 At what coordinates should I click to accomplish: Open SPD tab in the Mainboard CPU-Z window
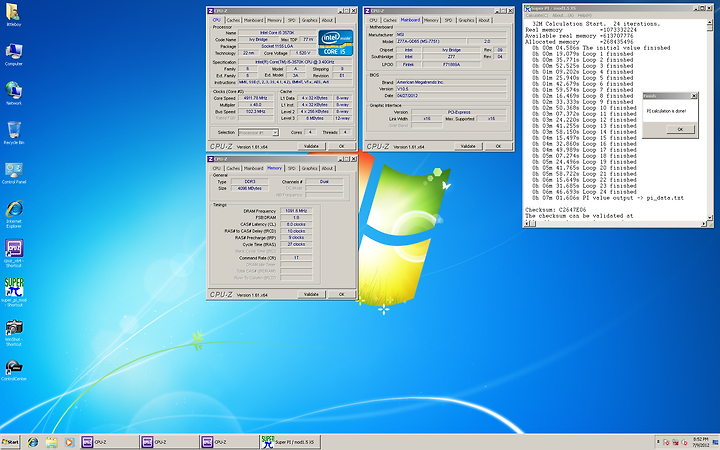(x=448, y=20)
